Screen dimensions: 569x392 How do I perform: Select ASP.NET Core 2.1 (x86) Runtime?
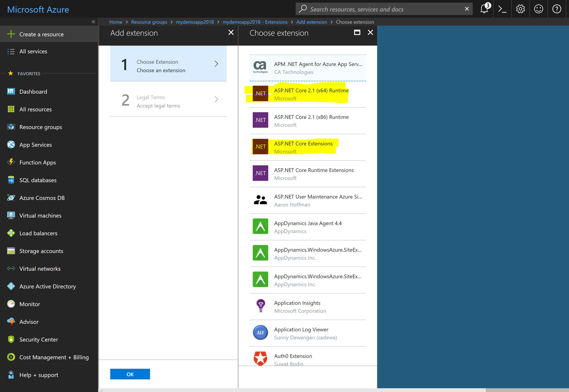coord(311,120)
